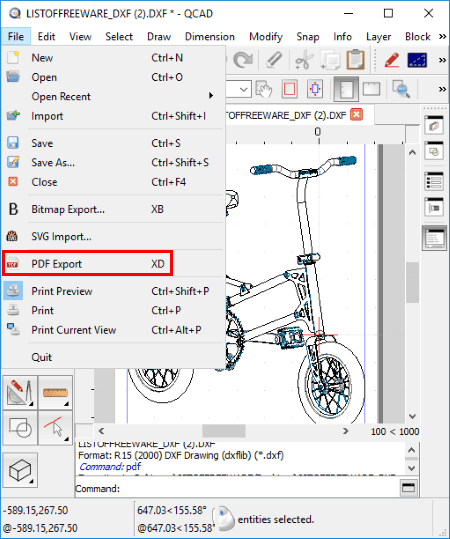Expand the Open Recent submenu arrow

211,95
